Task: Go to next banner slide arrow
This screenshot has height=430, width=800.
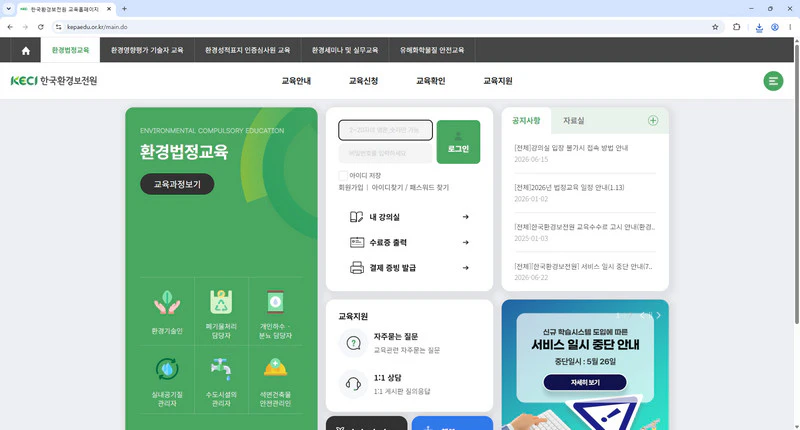Action: click(x=659, y=315)
